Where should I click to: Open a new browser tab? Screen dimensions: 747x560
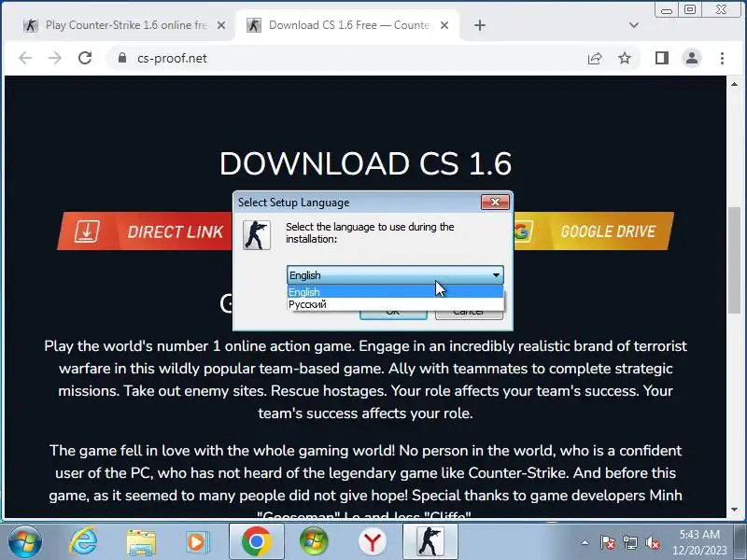[x=480, y=25]
